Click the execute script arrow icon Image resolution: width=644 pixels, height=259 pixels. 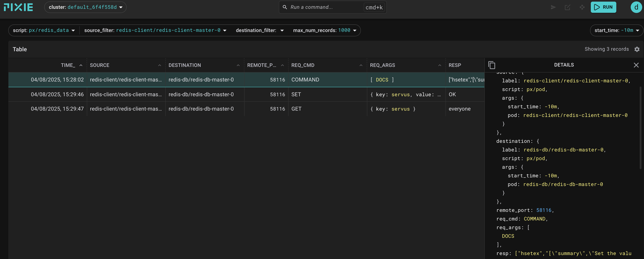pyautogui.click(x=553, y=7)
